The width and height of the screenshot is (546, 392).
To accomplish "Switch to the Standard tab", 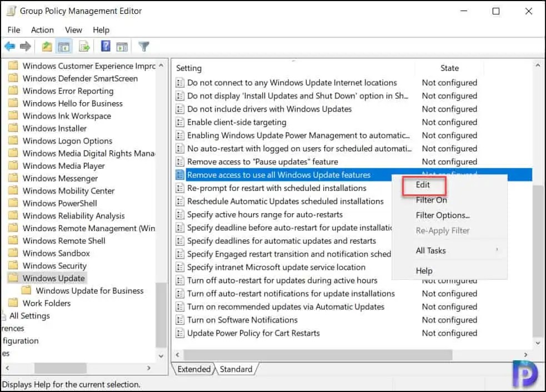I will pyautogui.click(x=237, y=369).
